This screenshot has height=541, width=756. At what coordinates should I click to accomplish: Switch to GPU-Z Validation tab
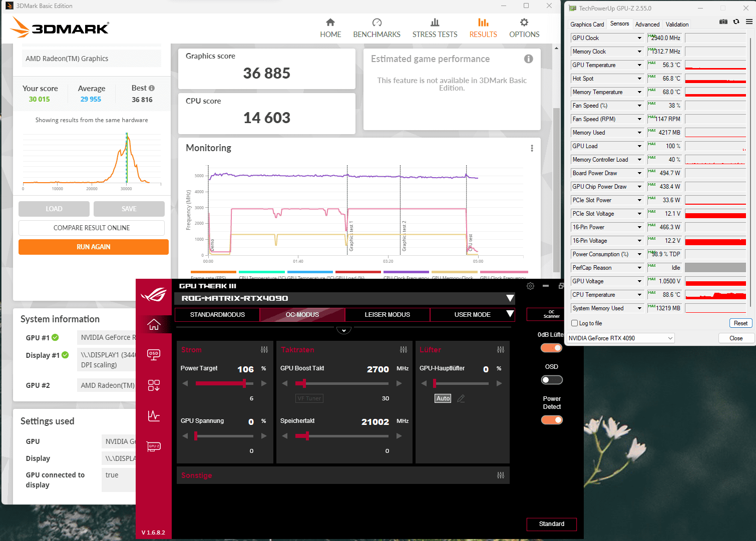pyautogui.click(x=677, y=24)
